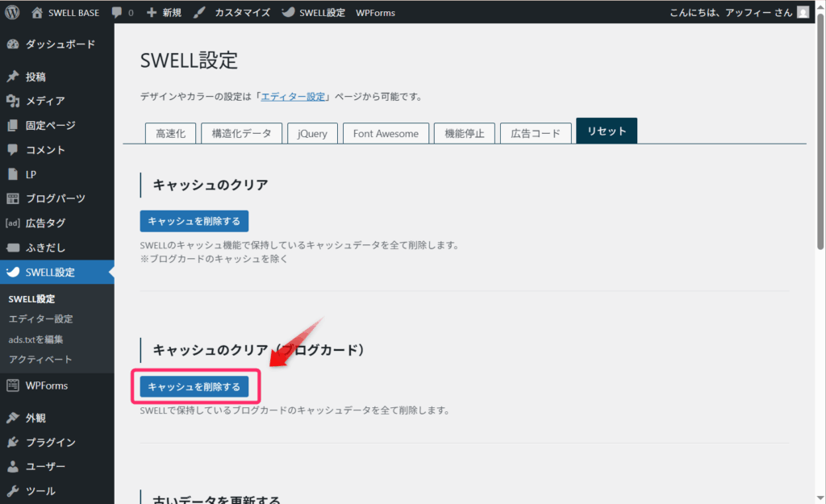Click こんにちは、アッフィー さん greeting
The height and width of the screenshot is (504, 826).
[731, 13]
